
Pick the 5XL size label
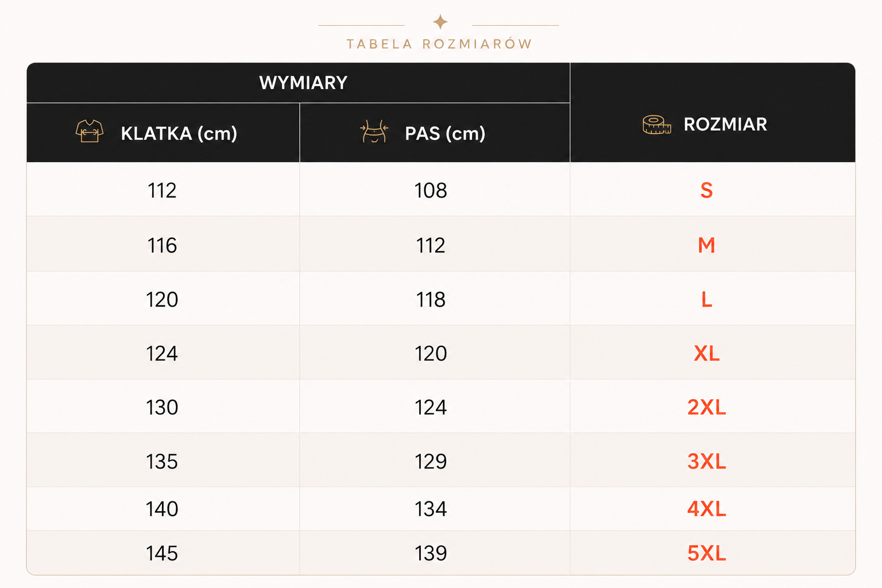[706, 553]
